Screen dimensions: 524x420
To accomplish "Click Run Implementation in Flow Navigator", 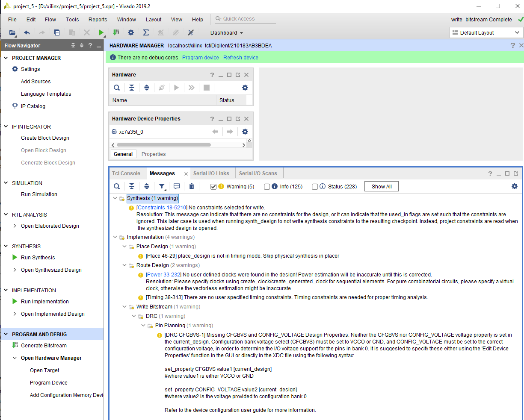I will click(44, 301).
